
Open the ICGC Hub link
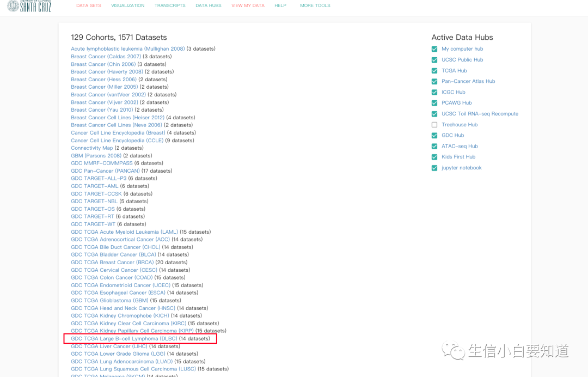454,92
